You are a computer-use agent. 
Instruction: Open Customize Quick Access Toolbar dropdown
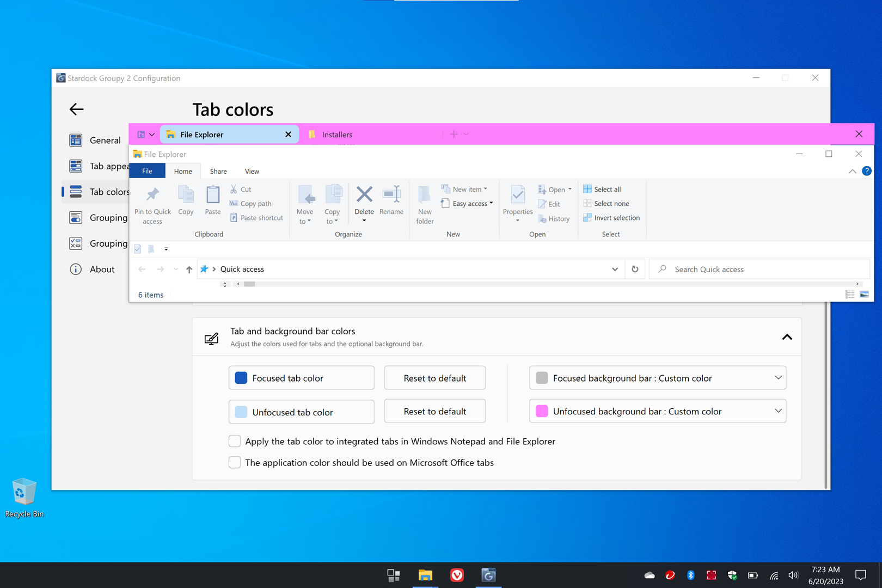click(166, 249)
